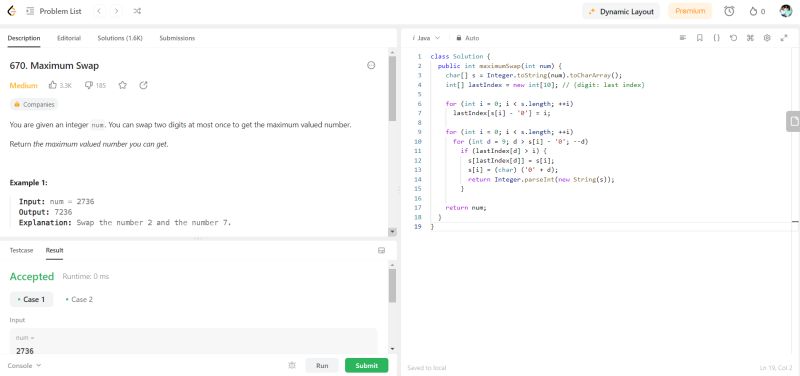This screenshot has width=800, height=376.
Task: Open the Solutions (1.6K) tab
Action: point(120,38)
